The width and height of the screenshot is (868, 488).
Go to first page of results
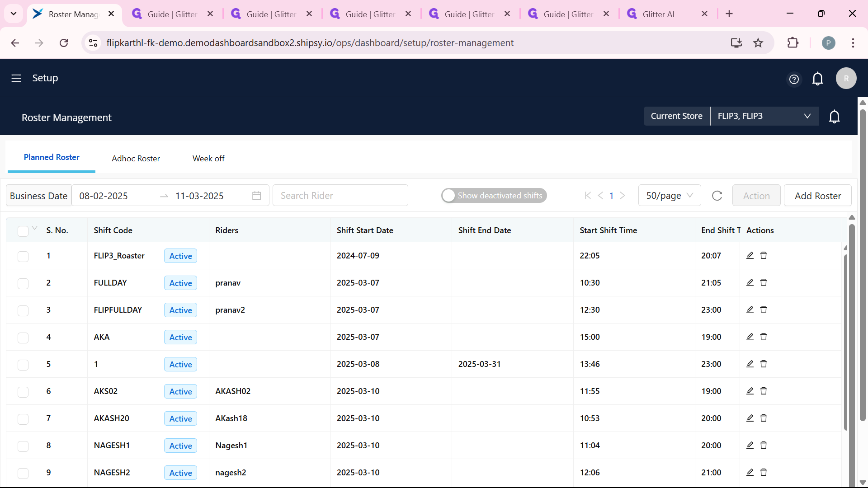[x=588, y=196]
